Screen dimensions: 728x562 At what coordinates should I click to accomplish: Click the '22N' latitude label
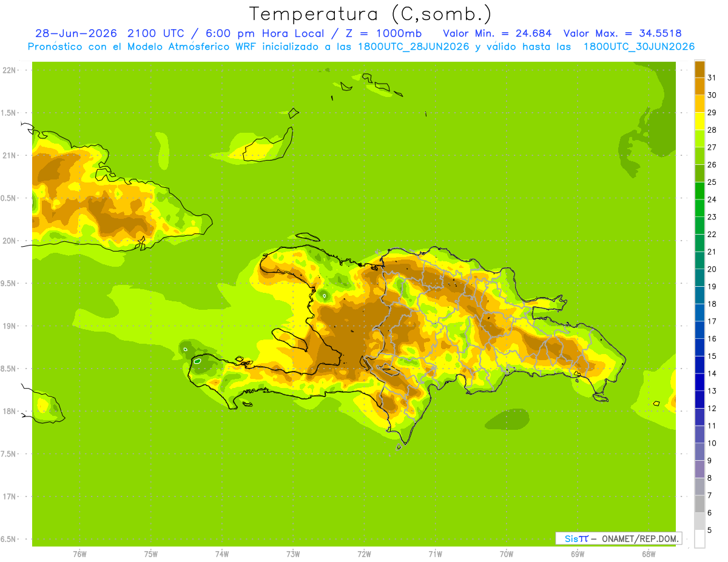pyautogui.click(x=9, y=70)
